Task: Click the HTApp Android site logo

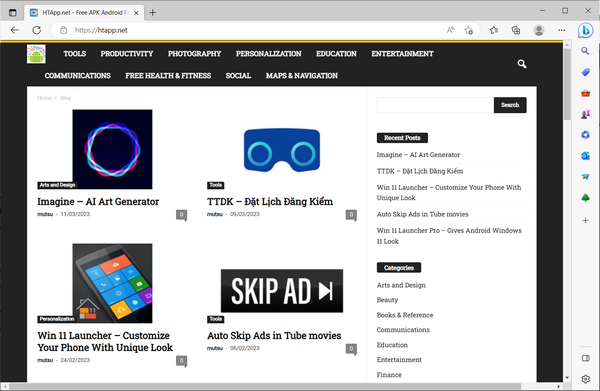Action: tap(36, 54)
